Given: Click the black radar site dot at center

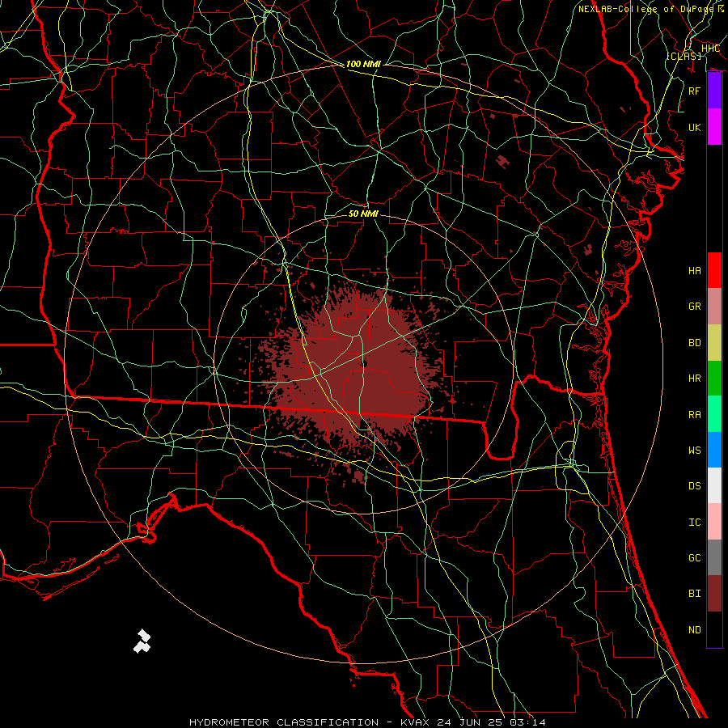Looking at the screenshot, I should pos(365,365).
